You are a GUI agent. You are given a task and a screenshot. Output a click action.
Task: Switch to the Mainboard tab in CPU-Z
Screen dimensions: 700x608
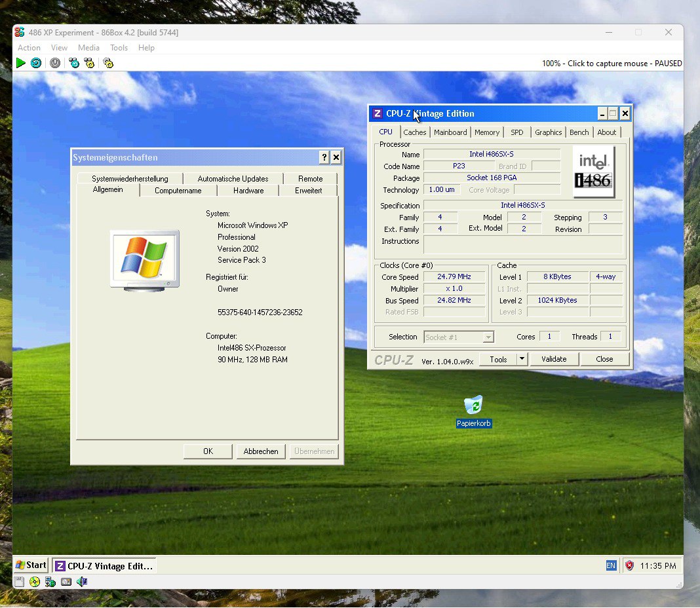(x=450, y=132)
